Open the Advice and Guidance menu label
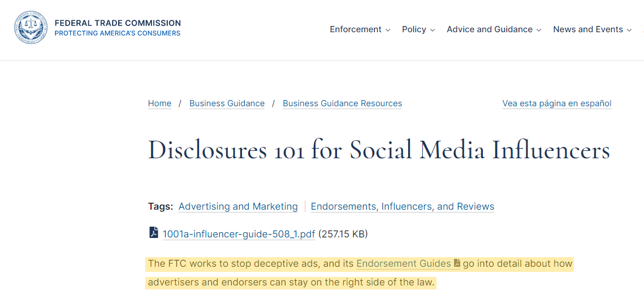The height and width of the screenshot is (299, 644). coord(490,29)
